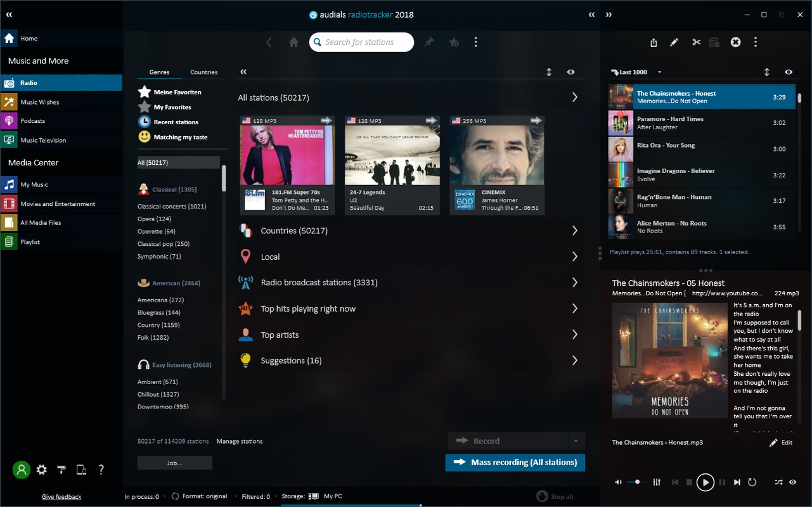Adjust the volume slider in player
This screenshot has width=812, height=507.
pyautogui.click(x=637, y=482)
